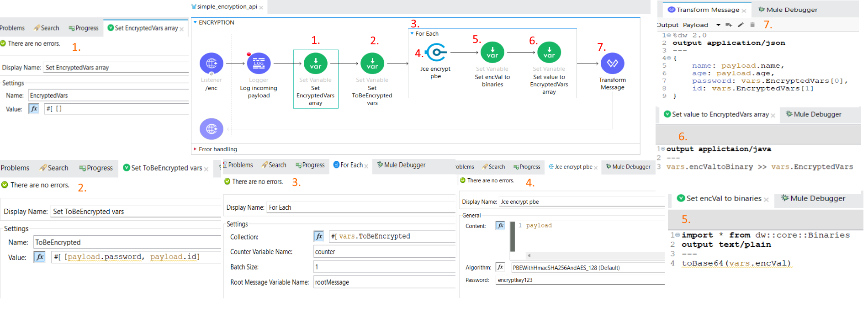The width and height of the screenshot is (868, 329).
Task: Select the Listener /enc node in flow
Action: tap(211, 63)
